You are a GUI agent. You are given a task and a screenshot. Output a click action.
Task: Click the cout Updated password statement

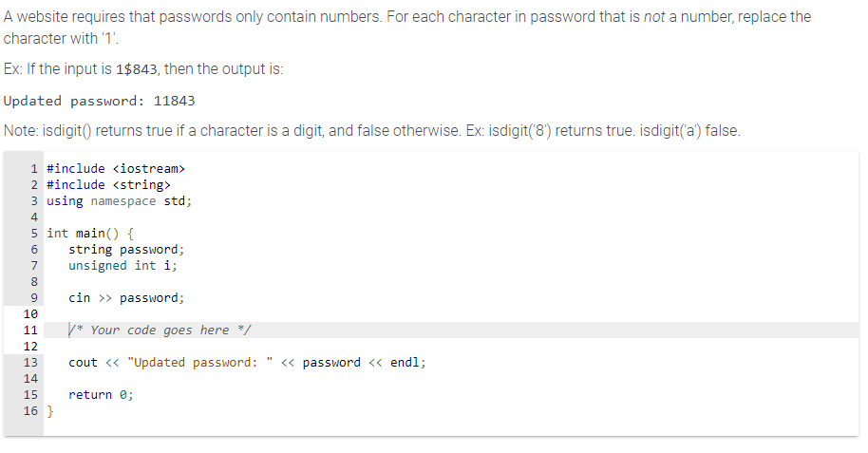coord(247,362)
